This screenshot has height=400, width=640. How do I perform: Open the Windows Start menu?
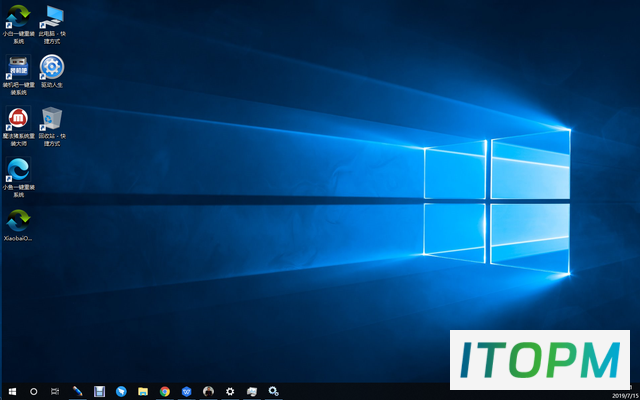[12, 391]
